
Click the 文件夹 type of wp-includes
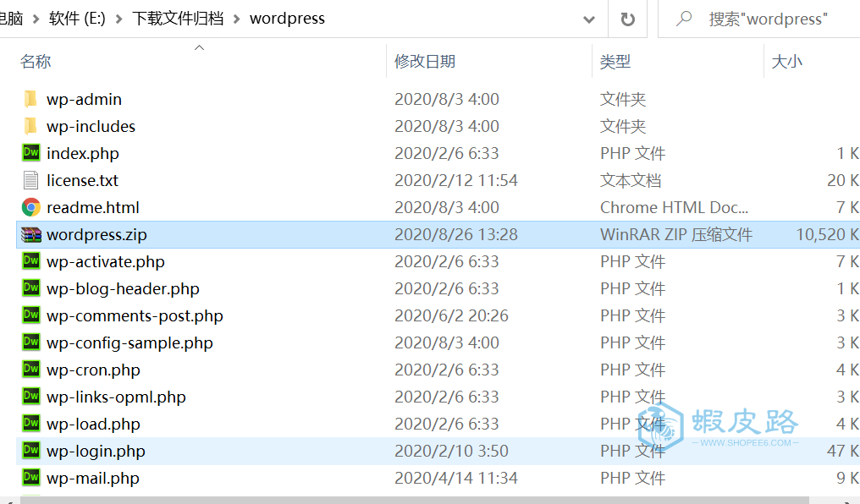click(x=623, y=126)
